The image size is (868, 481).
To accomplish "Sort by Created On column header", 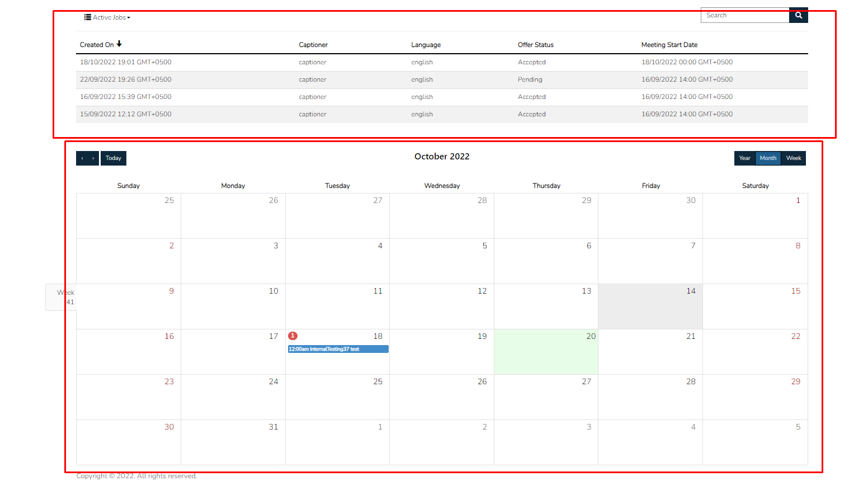I will [x=97, y=45].
